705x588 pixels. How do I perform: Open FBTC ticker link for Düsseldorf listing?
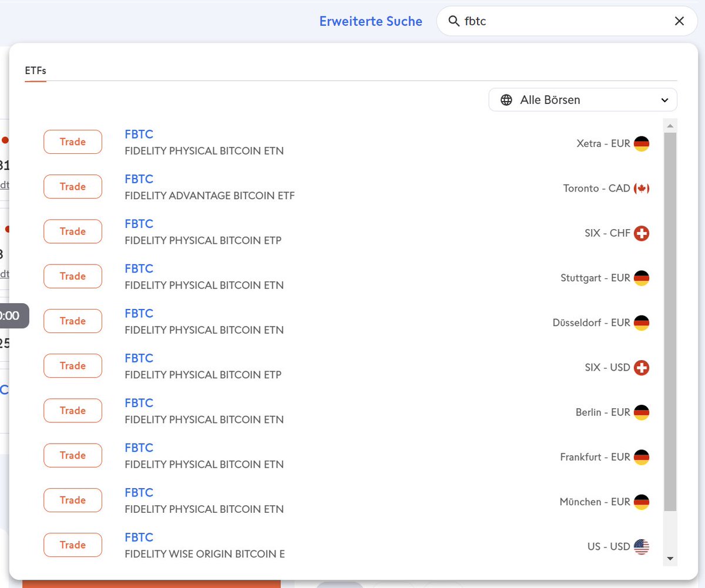[139, 313]
